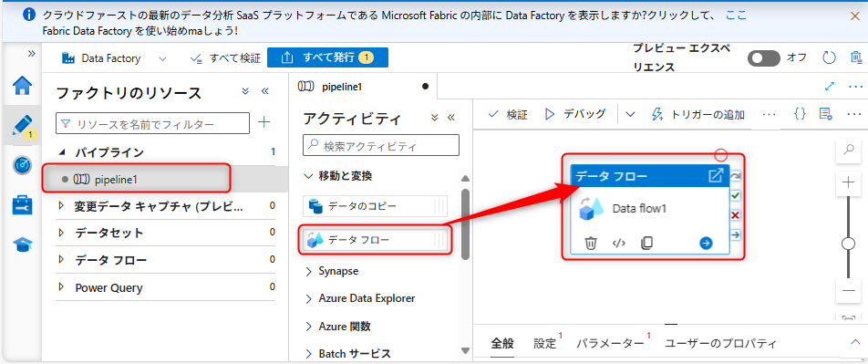Click the activities list scrollbar
Image resolution: width=868 pixels, height=364 pixels.
pyautogui.click(x=466, y=224)
